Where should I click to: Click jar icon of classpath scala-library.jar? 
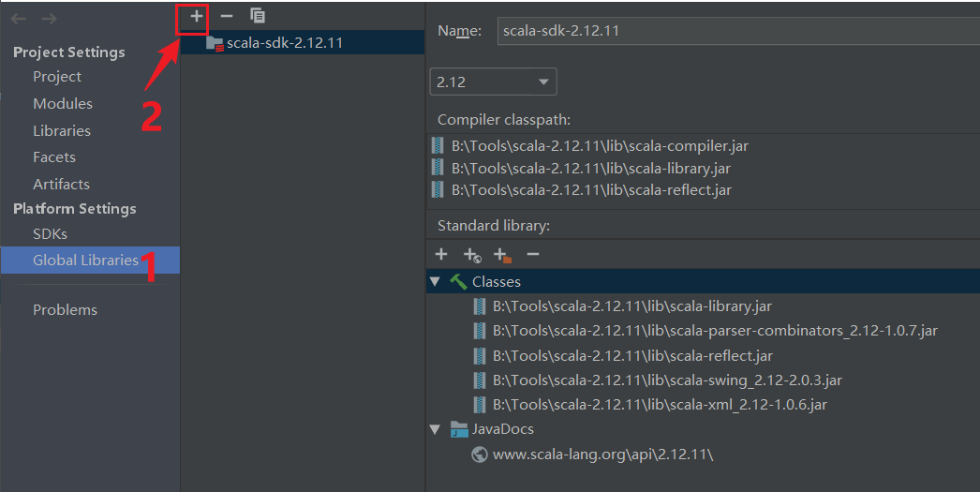tap(438, 168)
